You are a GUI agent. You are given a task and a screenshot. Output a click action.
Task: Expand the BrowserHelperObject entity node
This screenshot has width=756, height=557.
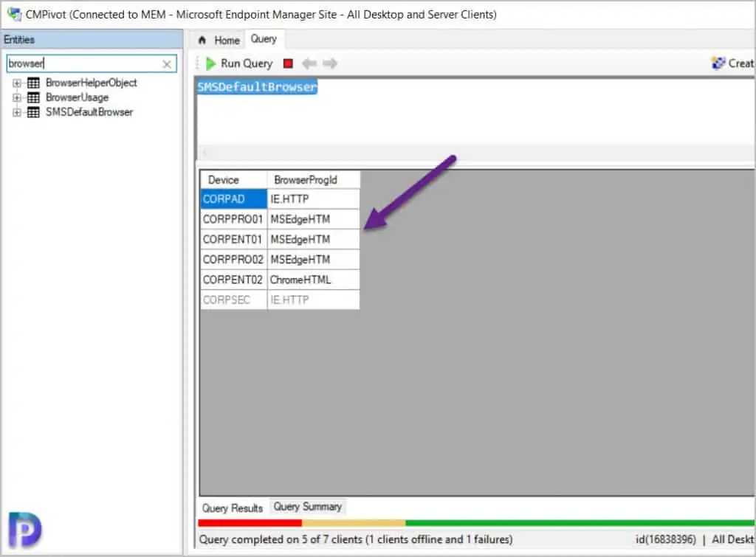[17, 83]
